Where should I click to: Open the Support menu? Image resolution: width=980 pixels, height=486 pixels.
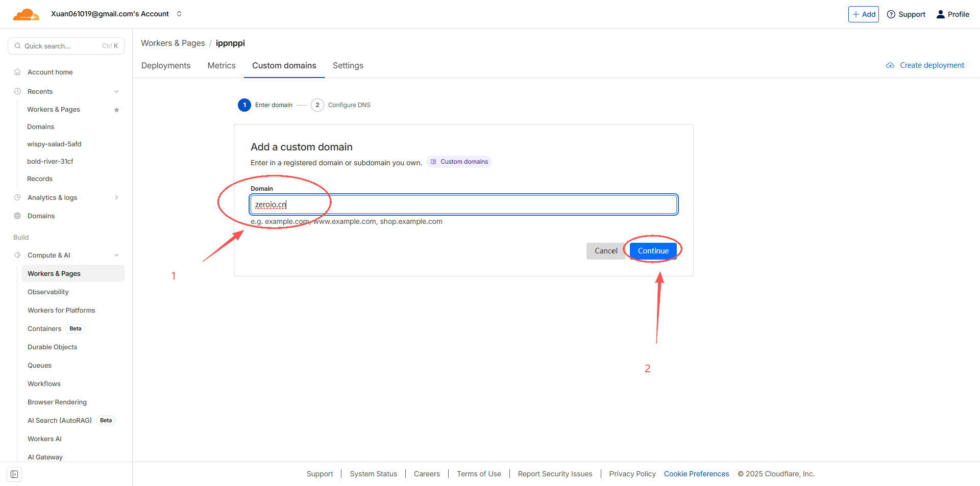pos(906,14)
